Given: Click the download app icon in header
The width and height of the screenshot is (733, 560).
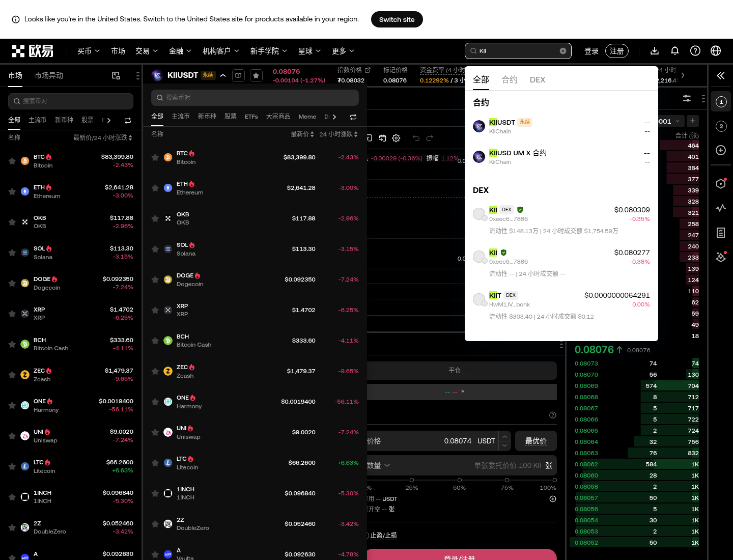Looking at the screenshot, I should [x=655, y=51].
